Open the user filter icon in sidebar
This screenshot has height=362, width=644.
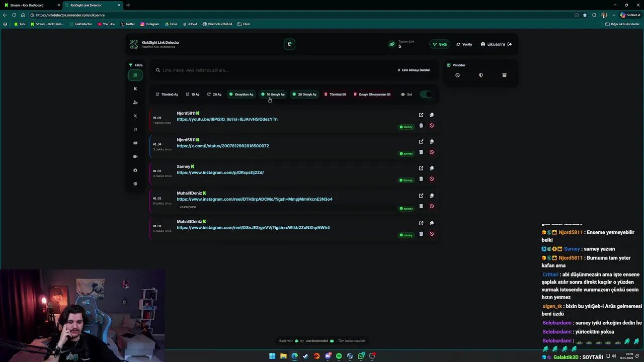pos(135,102)
